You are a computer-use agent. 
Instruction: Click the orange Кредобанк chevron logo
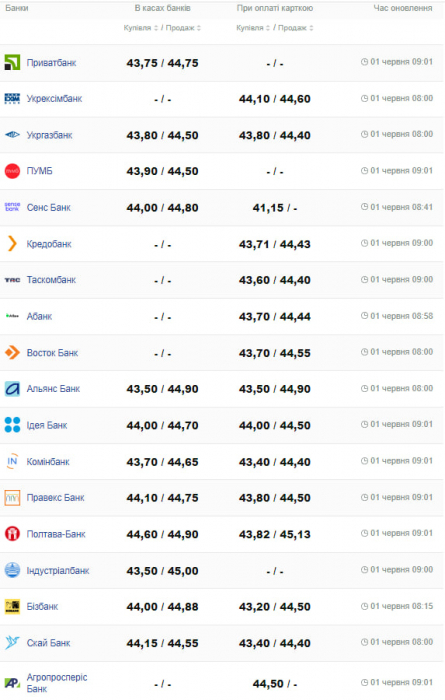pyautogui.click(x=12, y=244)
